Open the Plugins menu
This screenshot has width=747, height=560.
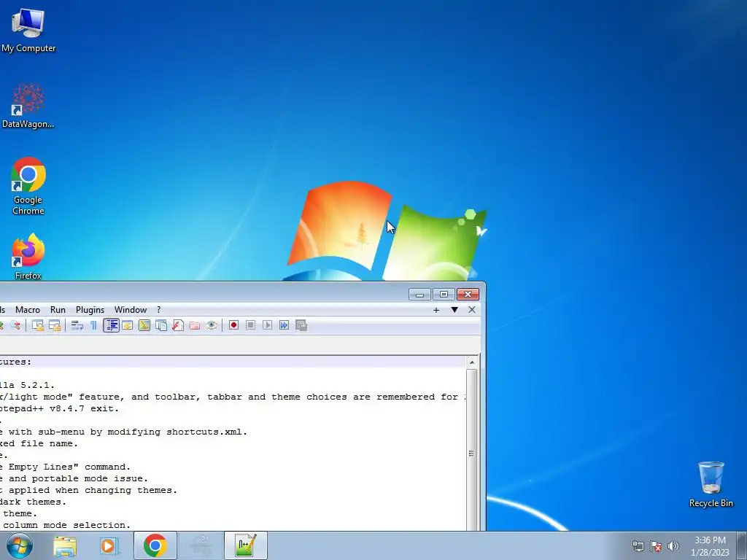pos(90,309)
